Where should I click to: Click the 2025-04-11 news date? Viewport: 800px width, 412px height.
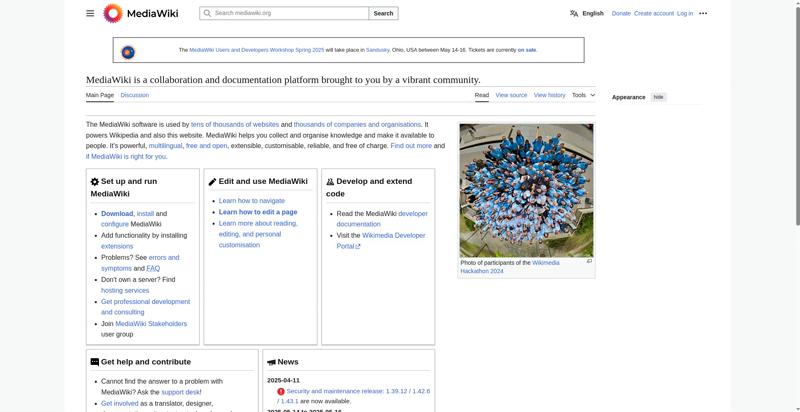(283, 380)
